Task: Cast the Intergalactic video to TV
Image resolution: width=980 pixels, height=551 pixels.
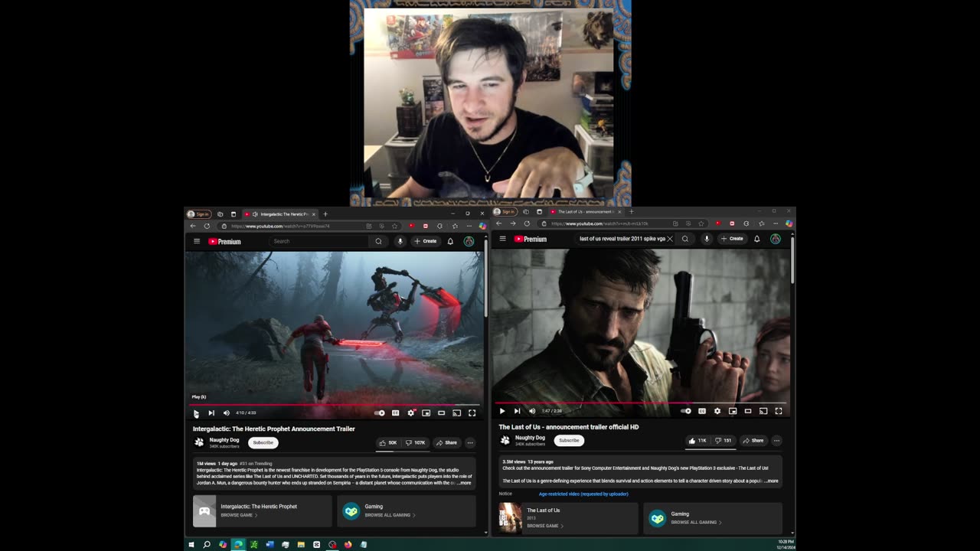Action: (x=456, y=412)
